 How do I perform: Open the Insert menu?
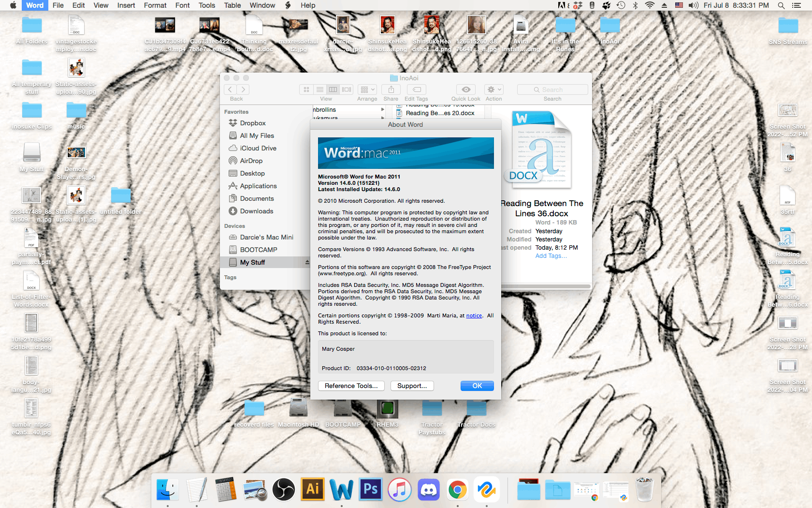[126, 5]
